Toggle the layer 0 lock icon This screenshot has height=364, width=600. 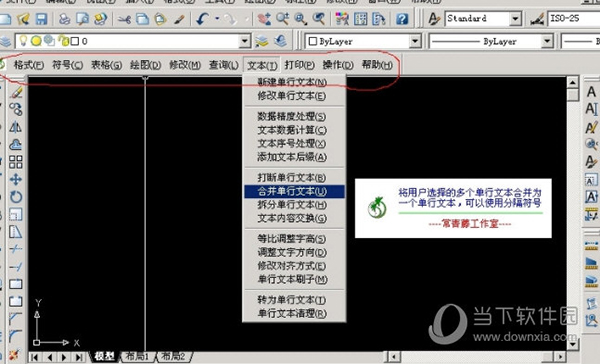pos(64,41)
